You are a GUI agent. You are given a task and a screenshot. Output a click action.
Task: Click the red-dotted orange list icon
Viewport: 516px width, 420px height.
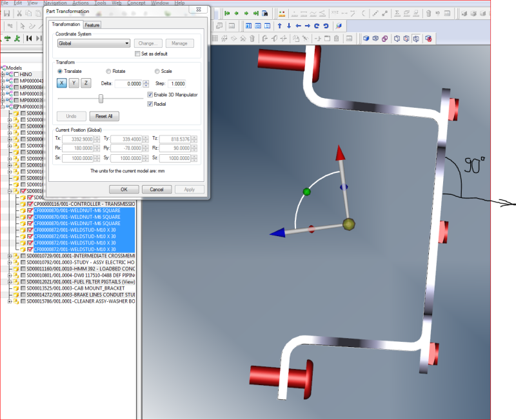[282, 14]
